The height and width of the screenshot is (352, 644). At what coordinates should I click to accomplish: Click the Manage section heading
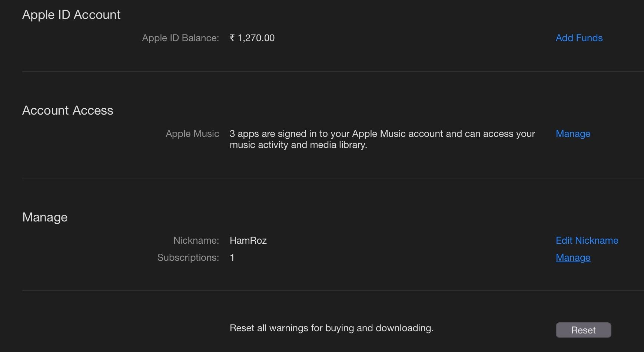(x=45, y=217)
